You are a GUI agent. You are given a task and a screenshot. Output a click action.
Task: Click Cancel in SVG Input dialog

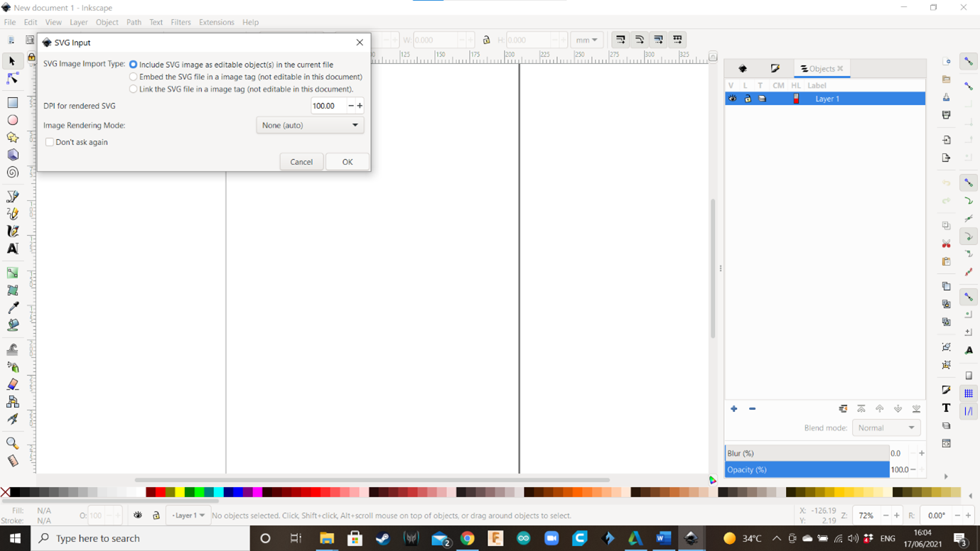pos(301,162)
